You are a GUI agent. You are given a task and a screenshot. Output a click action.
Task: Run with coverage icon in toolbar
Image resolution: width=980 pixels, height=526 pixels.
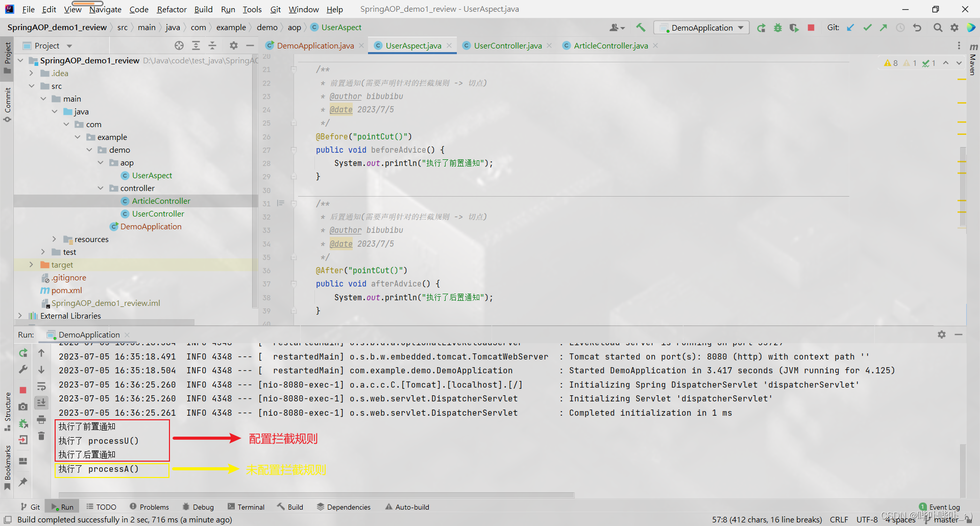794,28
